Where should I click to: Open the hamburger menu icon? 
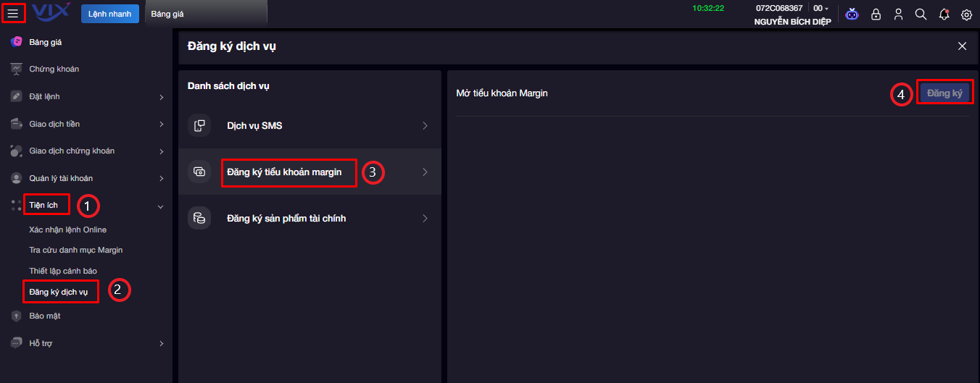coord(13,14)
